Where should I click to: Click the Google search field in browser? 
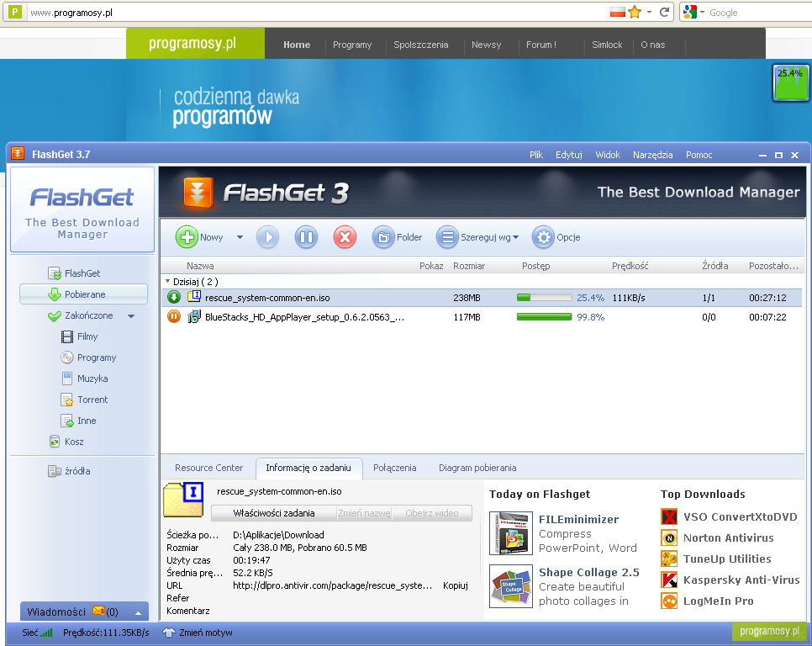[759, 13]
